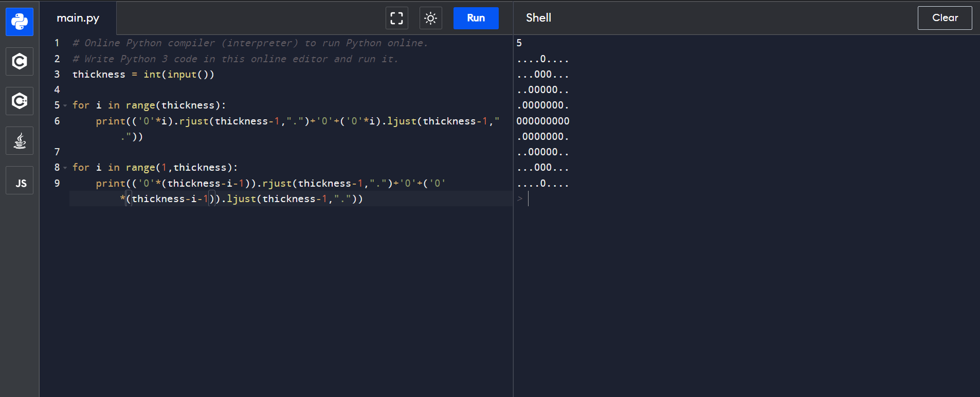
Task: Toggle light/dark theme with sun icon
Action: pos(430,18)
